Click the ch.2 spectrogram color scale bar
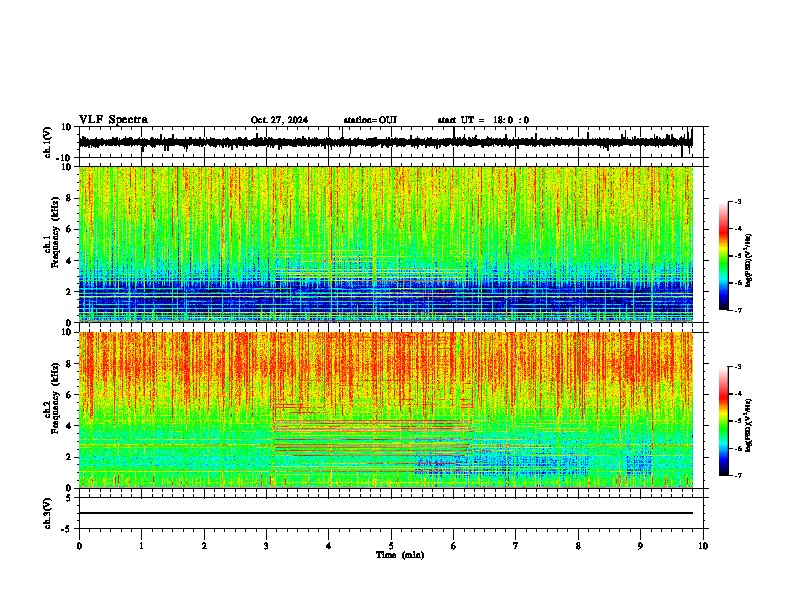 click(724, 421)
